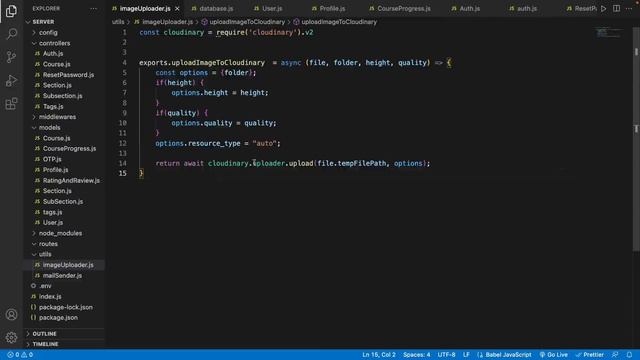Open the Search view in activity bar
Image resolution: width=640 pixels, height=360 pixels.
point(11,33)
